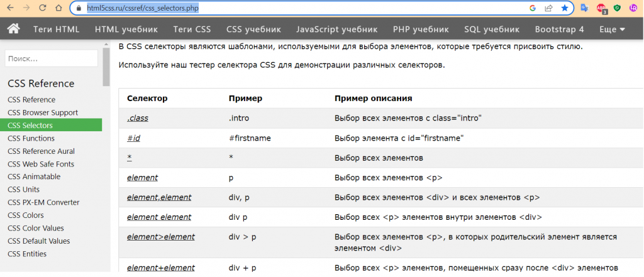Click the share page icon in address bar
This screenshot has height=277, width=644.
(x=548, y=8)
